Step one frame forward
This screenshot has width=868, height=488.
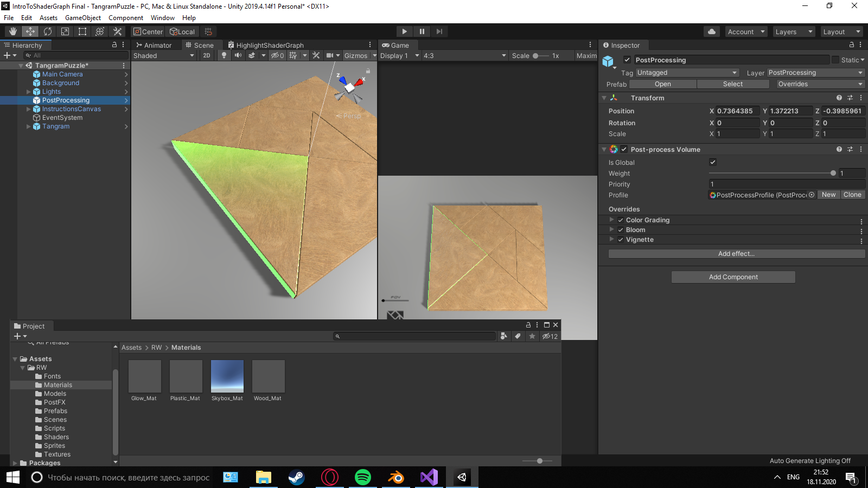pyautogui.click(x=439, y=31)
